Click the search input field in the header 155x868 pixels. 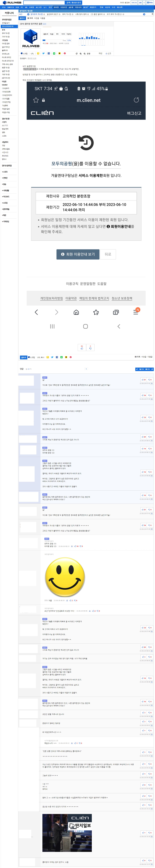(x=44, y=3)
